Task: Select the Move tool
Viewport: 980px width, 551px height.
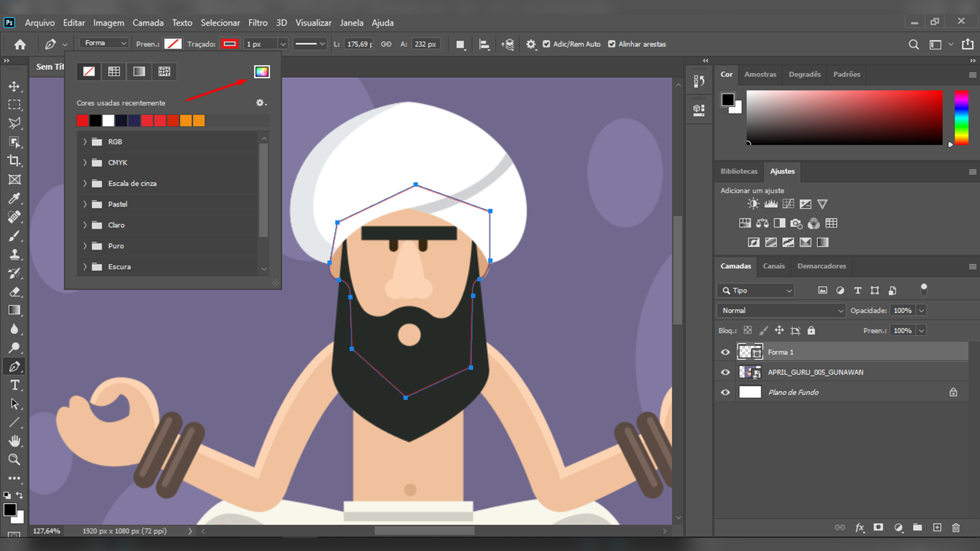Action: [x=14, y=86]
